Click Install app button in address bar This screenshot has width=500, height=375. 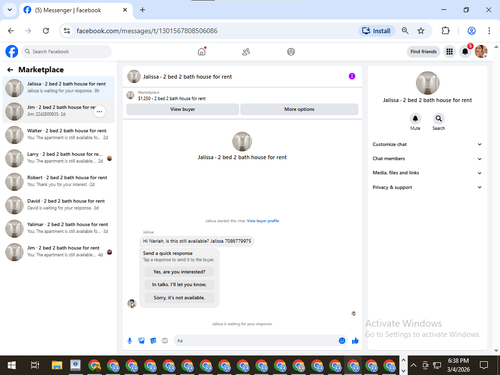[x=377, y=31]
